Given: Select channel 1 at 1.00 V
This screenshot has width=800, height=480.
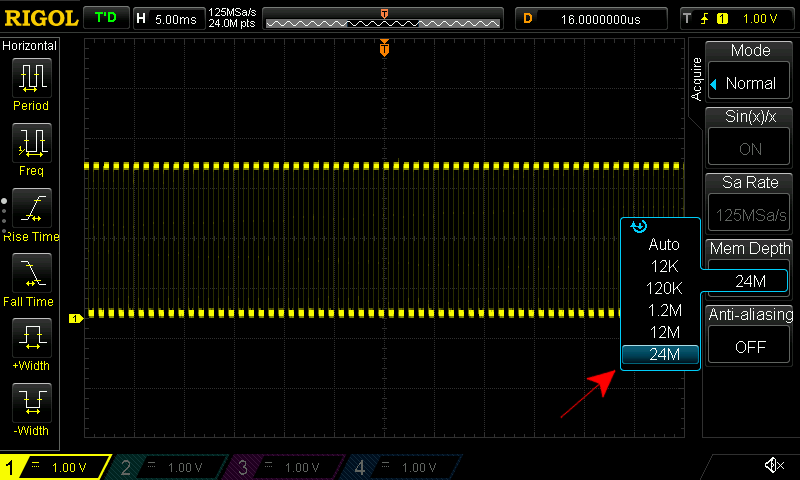Looking at the screenshot, I should coord(55,467).
